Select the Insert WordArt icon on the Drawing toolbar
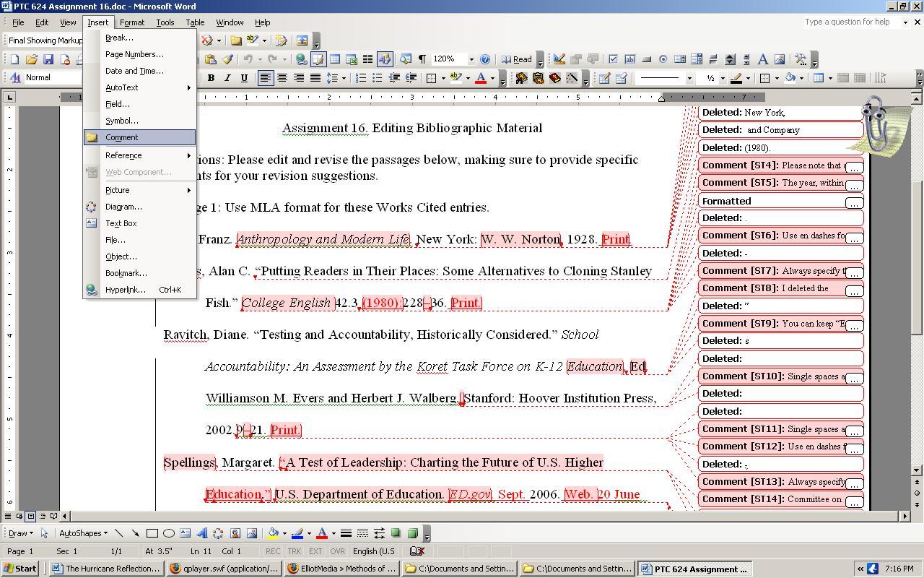The width and height of the screenshot is (924, 578). (201, 533)
